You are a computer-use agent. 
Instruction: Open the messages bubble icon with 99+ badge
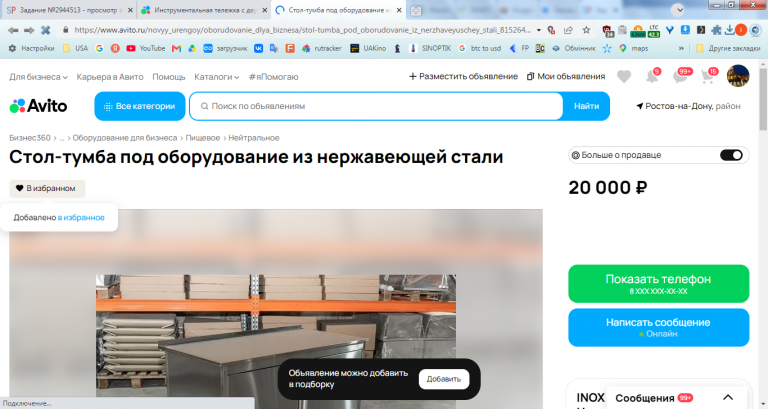pos(680,76)
